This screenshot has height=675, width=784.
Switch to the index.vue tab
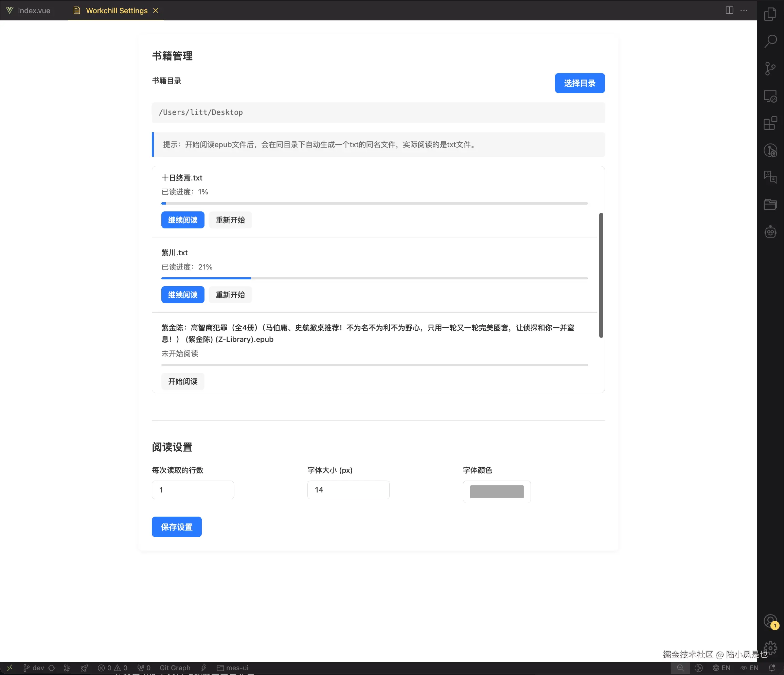click(x=34, y=10)
